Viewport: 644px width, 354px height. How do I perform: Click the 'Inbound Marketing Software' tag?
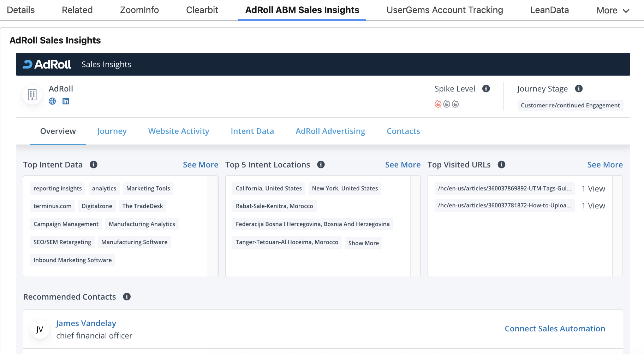pos(73,260)
